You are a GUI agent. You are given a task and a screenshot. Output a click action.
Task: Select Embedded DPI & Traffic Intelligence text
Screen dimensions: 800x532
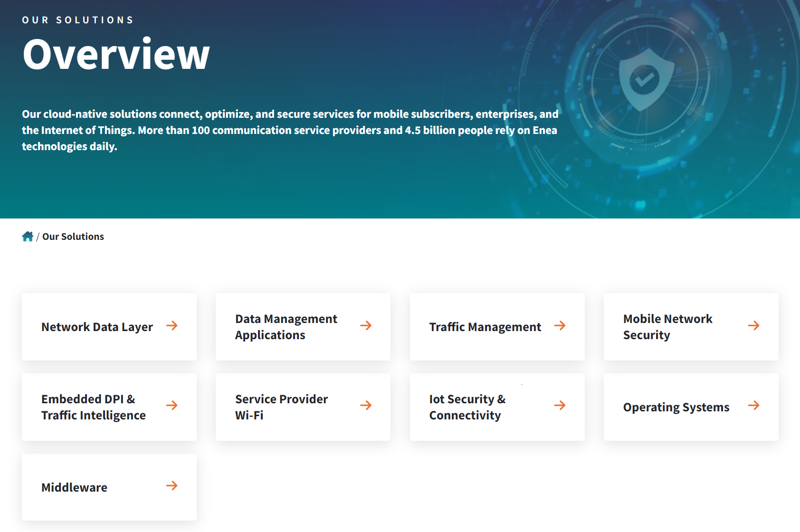coord(93,407)
